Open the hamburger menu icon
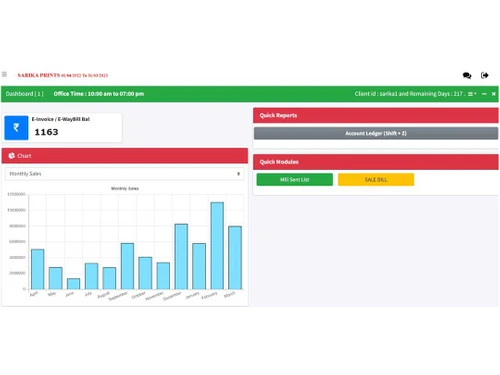 pyautogui.click(x=4, y=74)
